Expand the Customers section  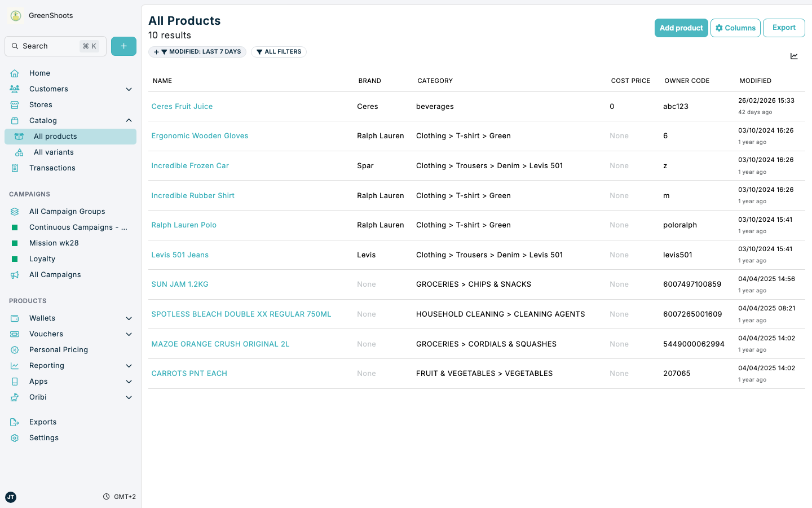129,89
